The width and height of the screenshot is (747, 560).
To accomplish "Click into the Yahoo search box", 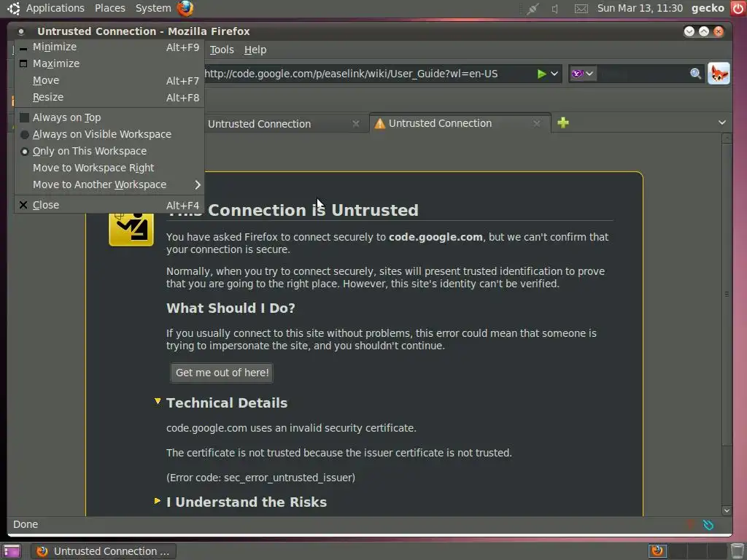I will 642,74.
